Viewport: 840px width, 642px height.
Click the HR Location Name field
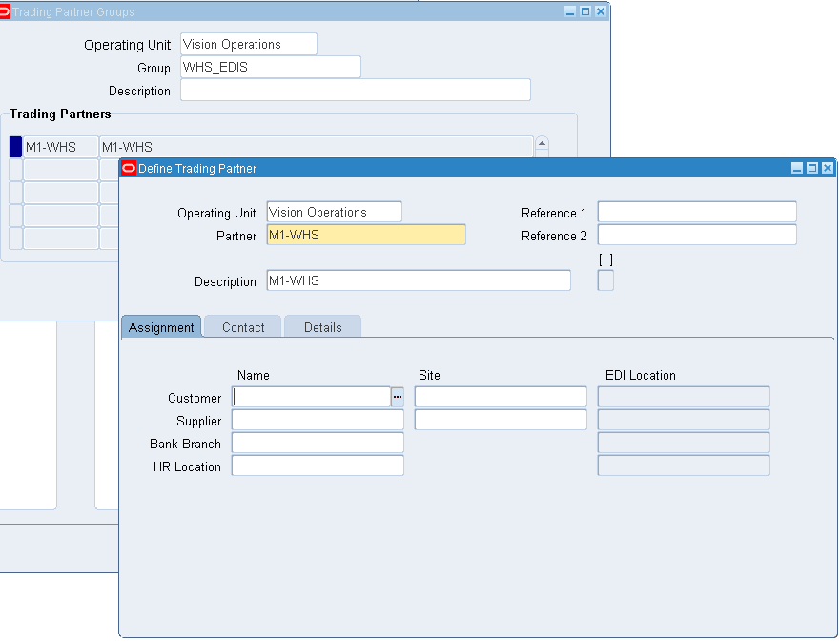[317, 466]
